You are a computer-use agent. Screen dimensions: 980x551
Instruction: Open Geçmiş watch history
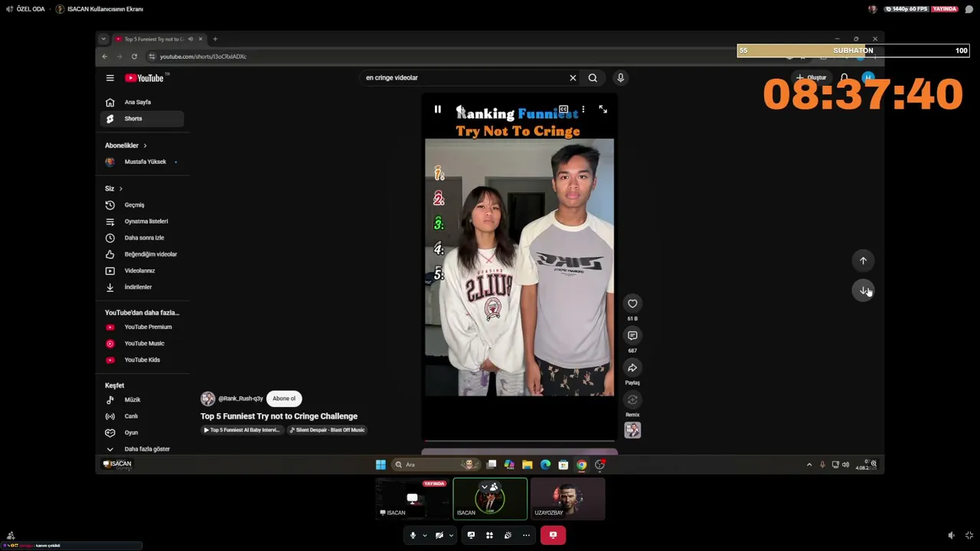click(142, 205)
